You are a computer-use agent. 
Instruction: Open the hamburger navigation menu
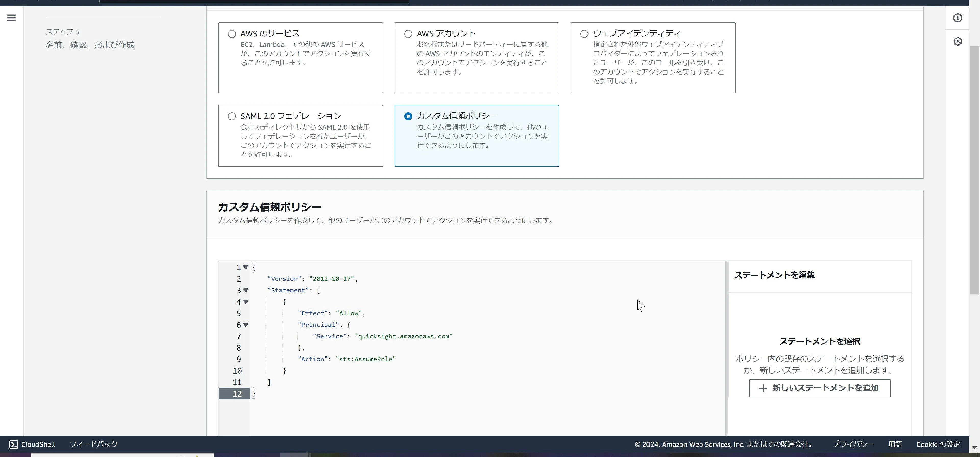point(11,18)
